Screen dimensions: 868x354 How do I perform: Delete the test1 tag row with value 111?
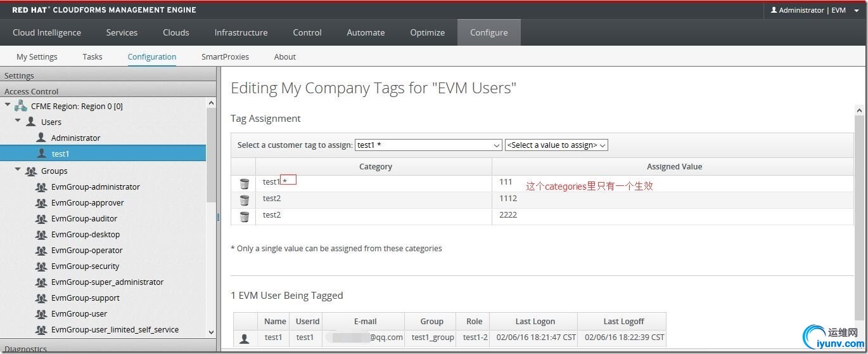click(x=245, y=184)
